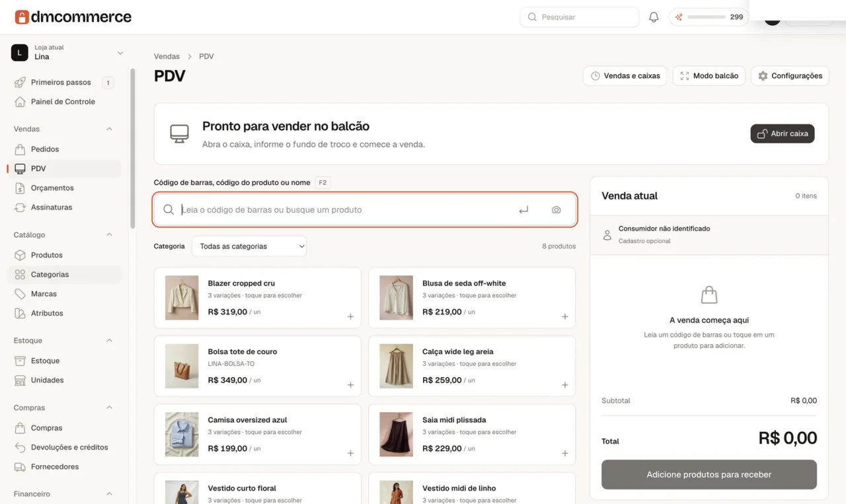The width and height of the screenshot is (846, 504).
Task: Switch to Modo balcão
Action: pyautogui.click(x=709, y=76)
